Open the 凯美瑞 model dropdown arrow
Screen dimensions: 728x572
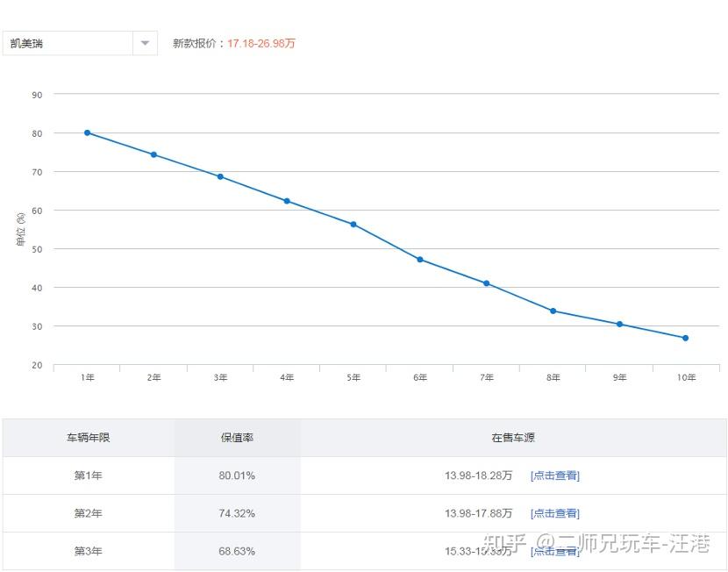point(145,43)
